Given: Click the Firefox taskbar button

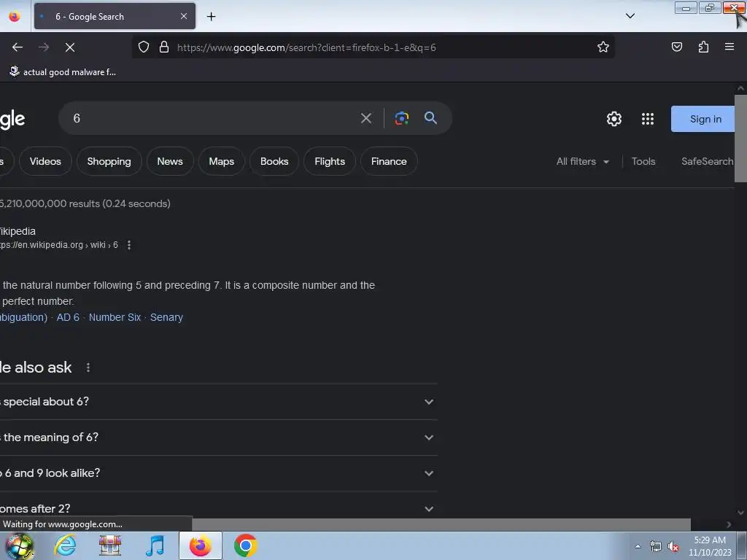Looking at the screenshot, I should click(201, 545).
